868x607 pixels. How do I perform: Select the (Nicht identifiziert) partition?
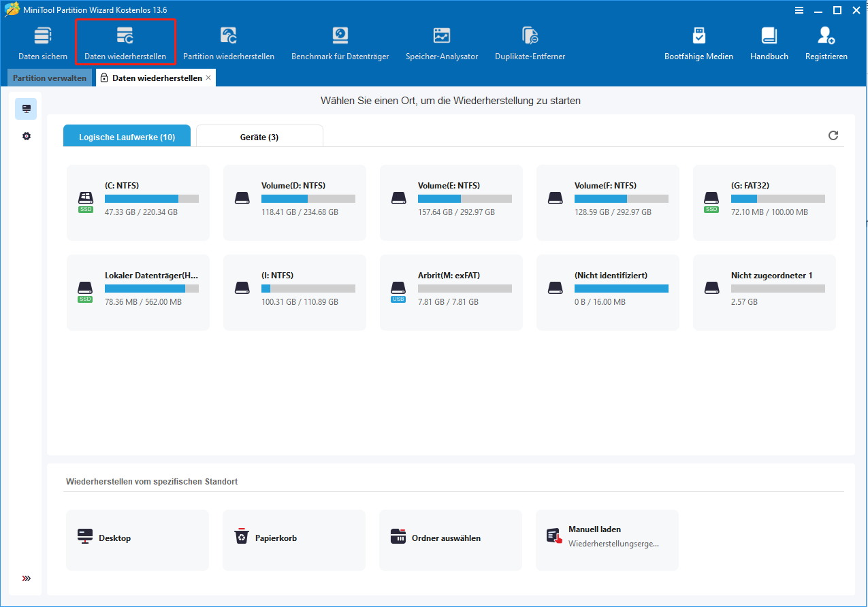tap(608, 293)
